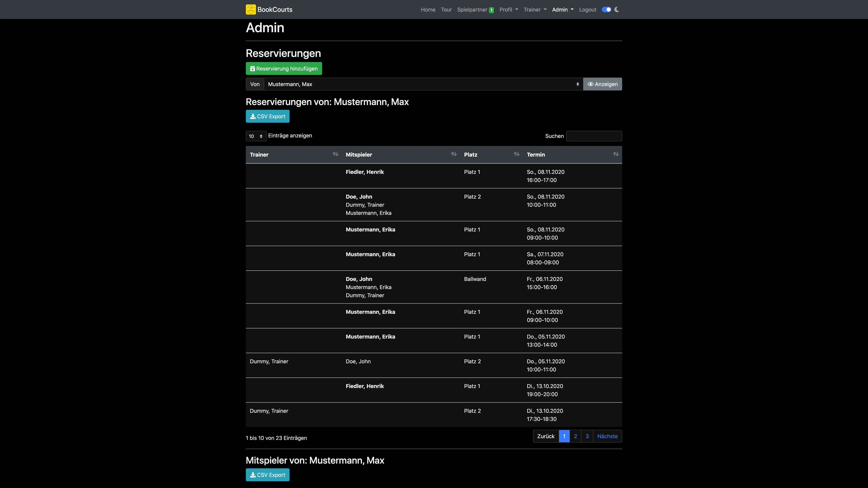
Task: Change entries-per-page dropdown showing 10
Action: pyautogui.click(x=256, y=136)
